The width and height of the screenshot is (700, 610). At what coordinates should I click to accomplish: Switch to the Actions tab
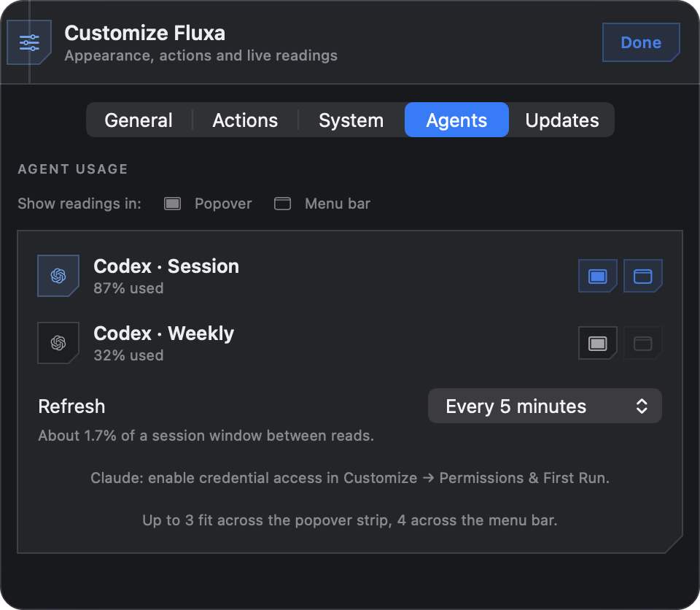[245, 120]
